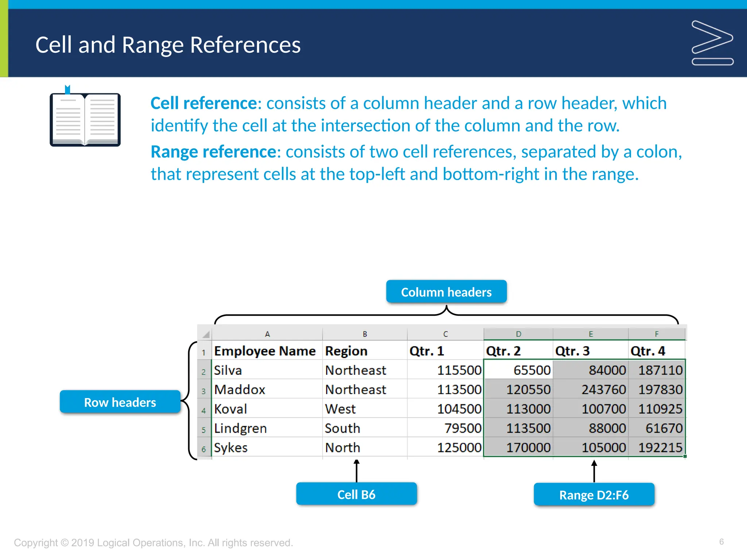Click the value 192215

pos(657,447)
